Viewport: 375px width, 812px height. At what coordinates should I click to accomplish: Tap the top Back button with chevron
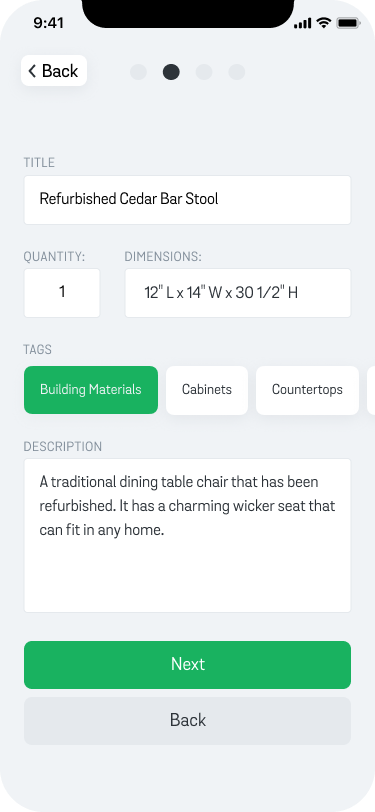pos(54,70)
